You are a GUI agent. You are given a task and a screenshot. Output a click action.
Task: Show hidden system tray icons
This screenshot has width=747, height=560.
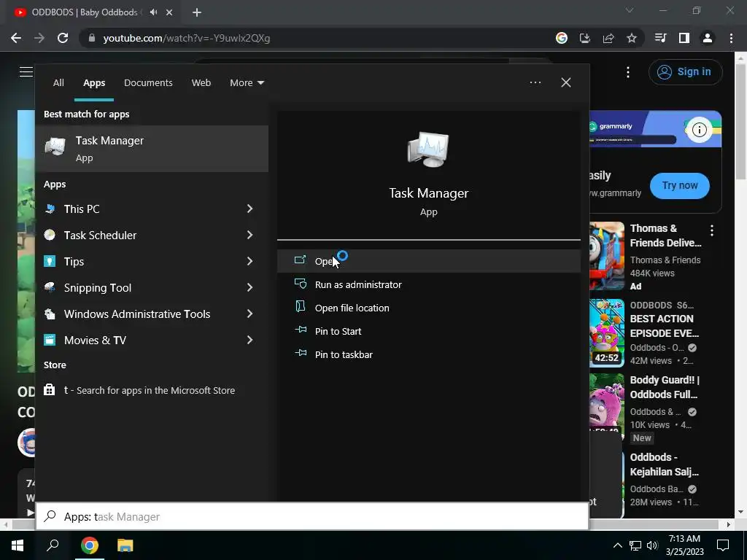coord(617,545)
